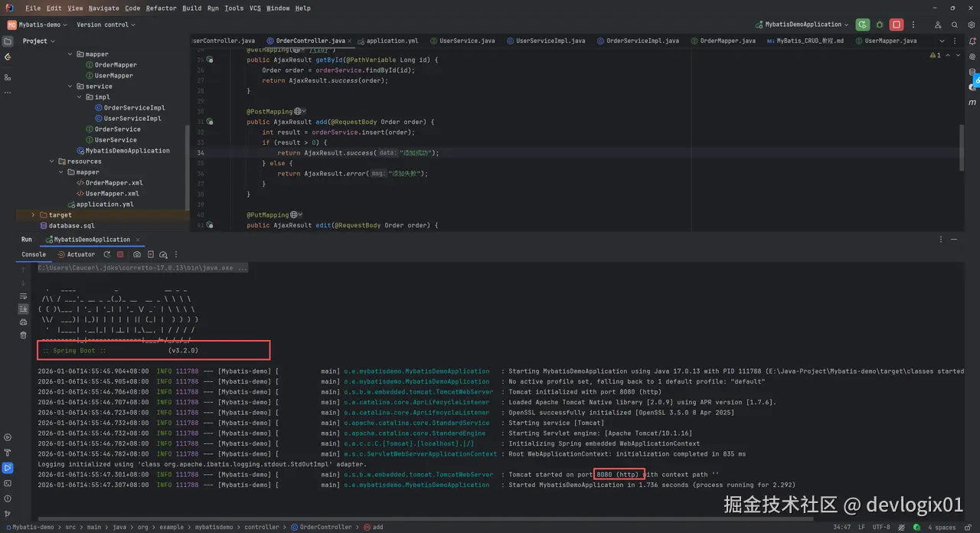Stop icon in the Run console toolbar
Viewport: 980px width, 533px height.
click(x=120, y=254)
